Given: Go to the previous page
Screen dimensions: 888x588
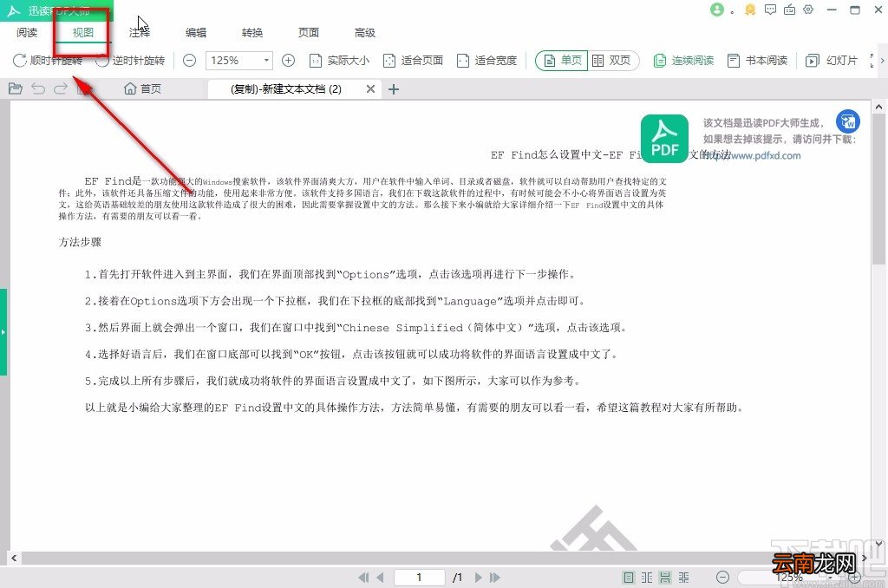Looking at the screenshot, I should click(x=380, y=578).
